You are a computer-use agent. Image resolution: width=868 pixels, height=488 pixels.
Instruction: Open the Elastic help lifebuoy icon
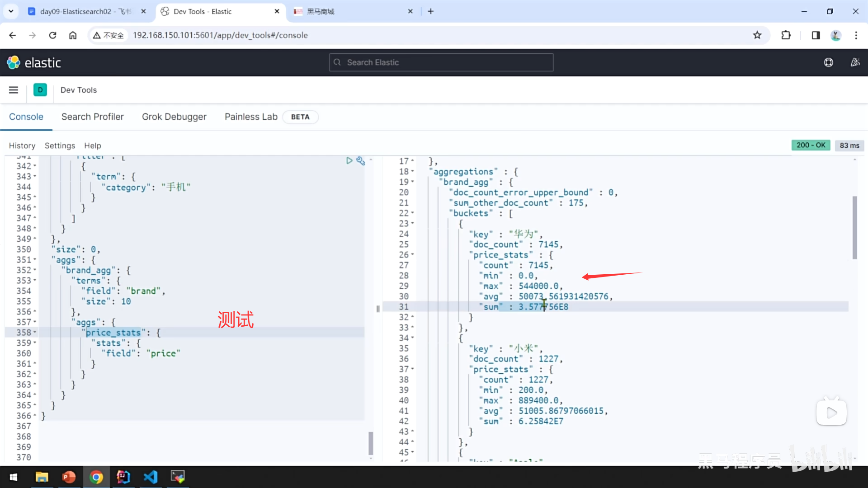click(x=828, y=62)
